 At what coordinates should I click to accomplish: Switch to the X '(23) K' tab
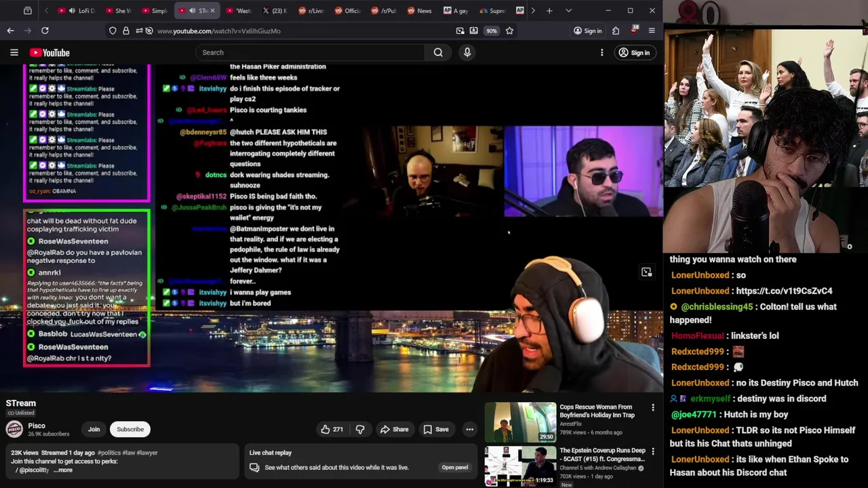pyautogui.click(x=274, y=11)
